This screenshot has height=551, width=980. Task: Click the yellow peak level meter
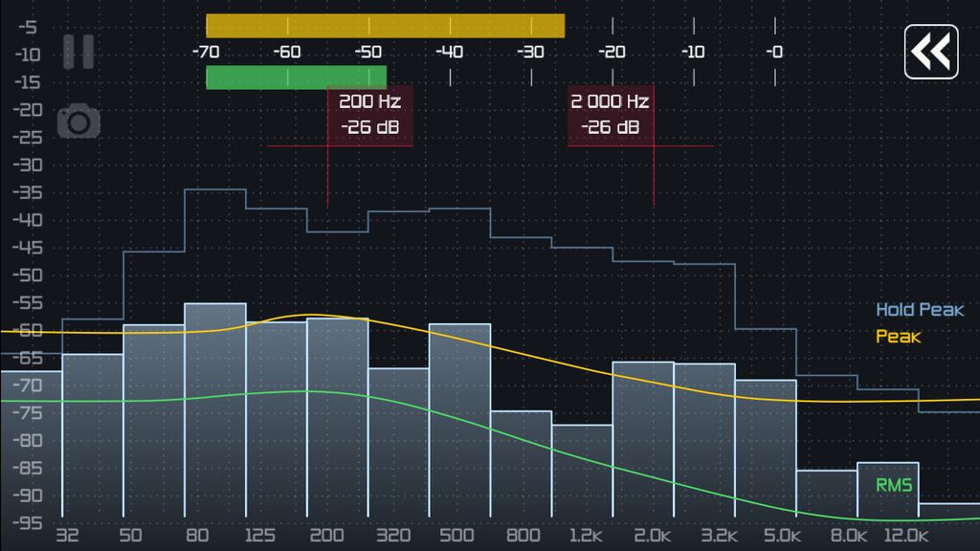(383, 28)
